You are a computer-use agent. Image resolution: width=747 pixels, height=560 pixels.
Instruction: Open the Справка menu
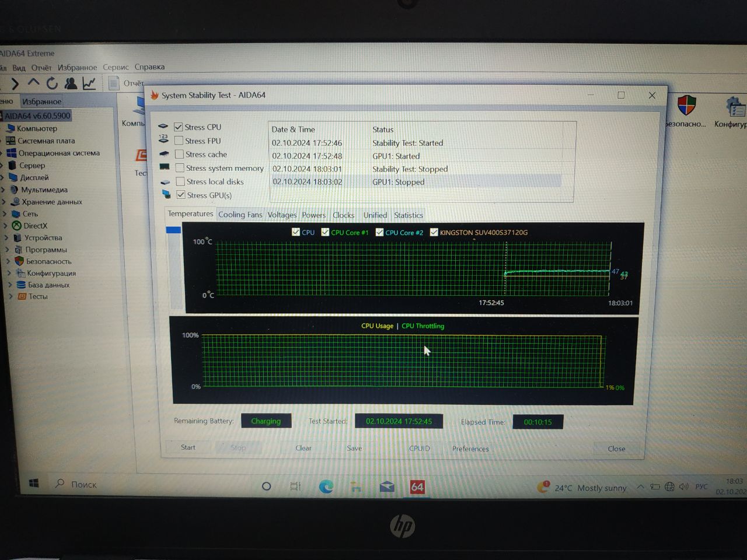(149, 66)
